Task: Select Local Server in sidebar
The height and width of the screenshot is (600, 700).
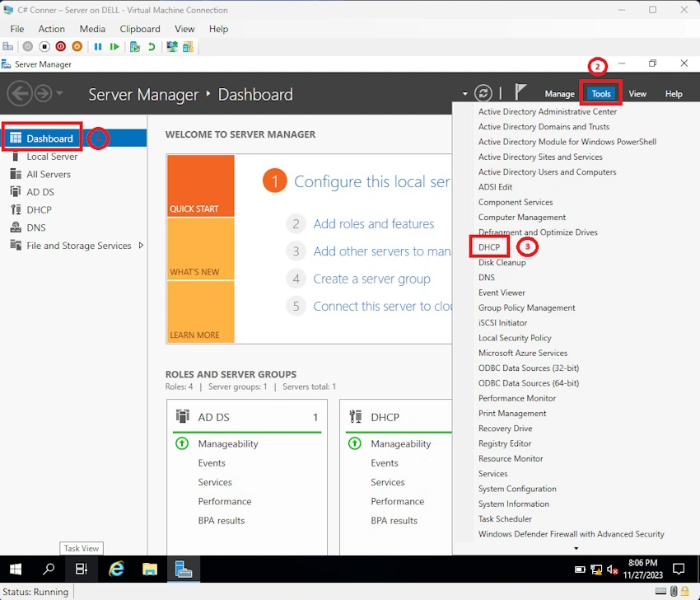Action: [52, 157]
